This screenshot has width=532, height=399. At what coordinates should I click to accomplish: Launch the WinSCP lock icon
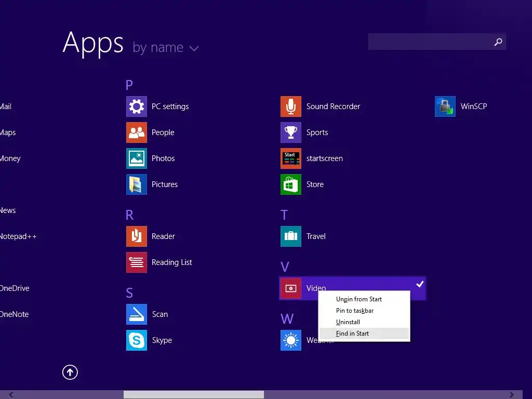[445, 107]
